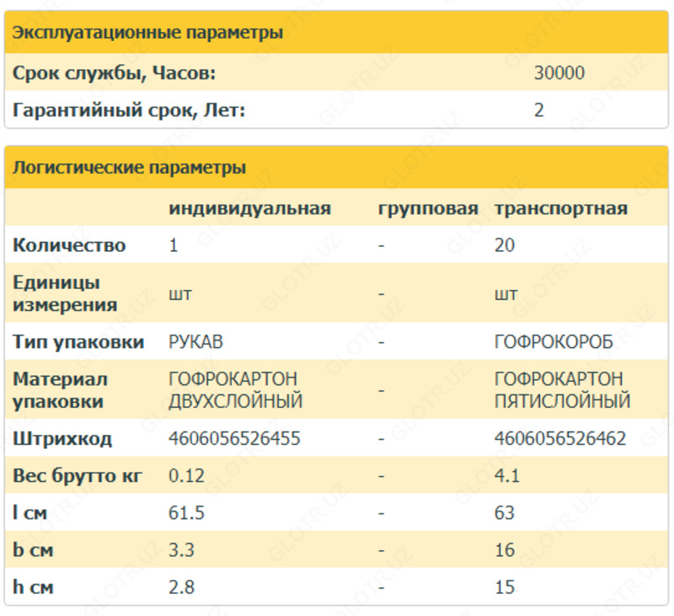Click the 'групповая' column header
This screenshot has height=616, width=674.
(428, 208)
